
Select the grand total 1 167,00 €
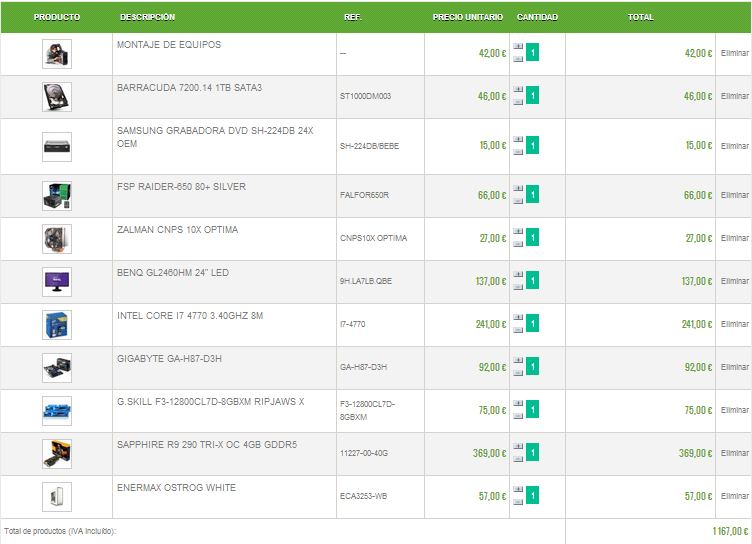click(730, 531)
